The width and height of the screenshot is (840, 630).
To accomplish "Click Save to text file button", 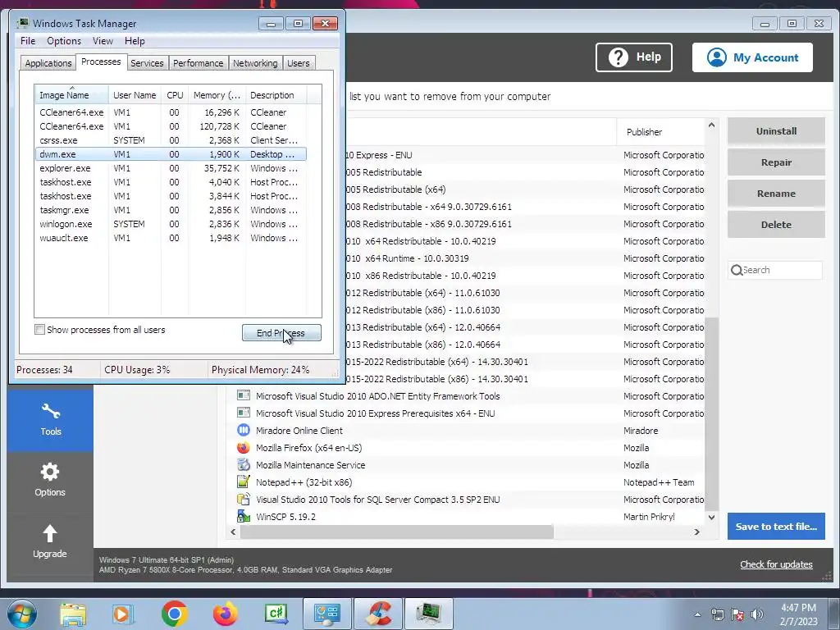I will coord(776,526).
